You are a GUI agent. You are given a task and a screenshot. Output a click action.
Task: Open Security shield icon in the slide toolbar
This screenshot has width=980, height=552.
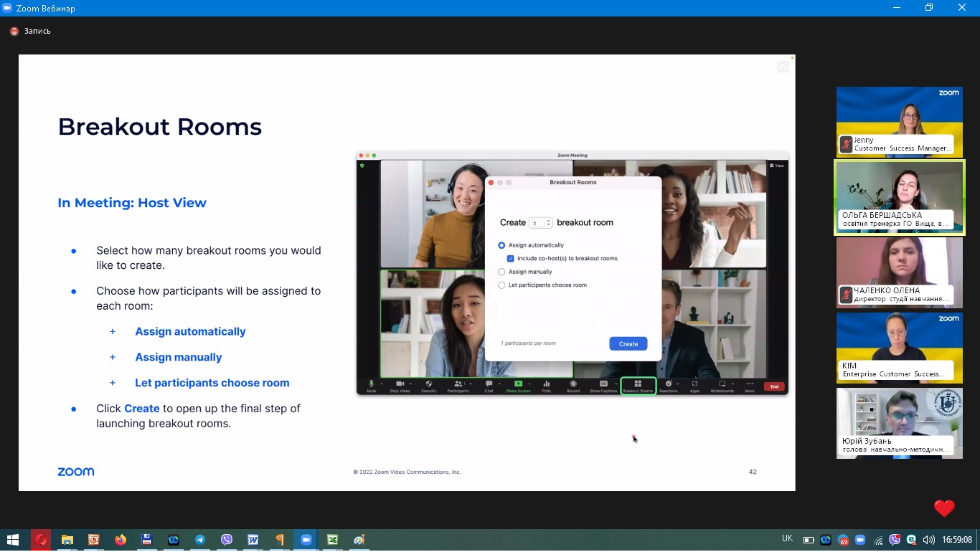click(429, 384)
